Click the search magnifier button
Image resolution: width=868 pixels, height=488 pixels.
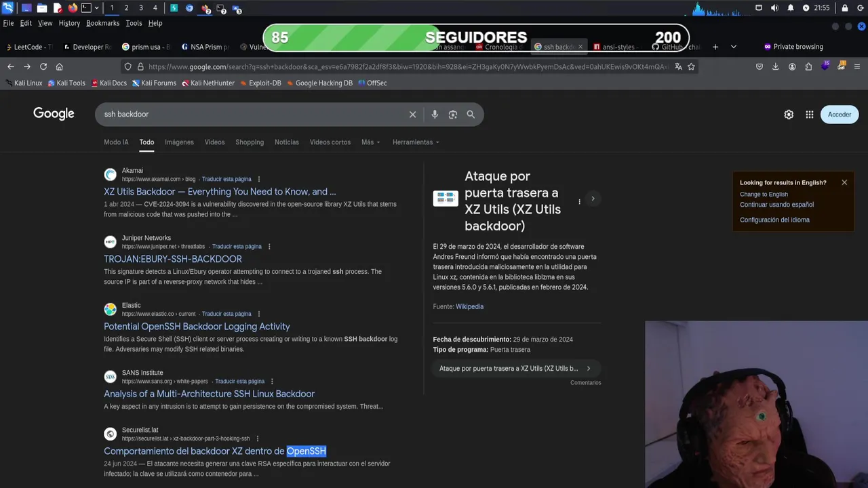[x=471, y=115]
